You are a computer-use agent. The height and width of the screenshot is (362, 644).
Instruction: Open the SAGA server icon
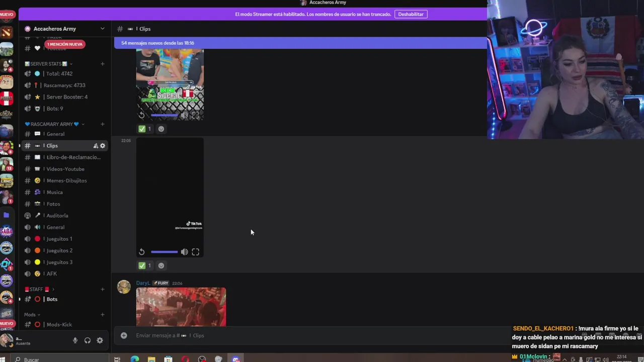pos(7,231)
